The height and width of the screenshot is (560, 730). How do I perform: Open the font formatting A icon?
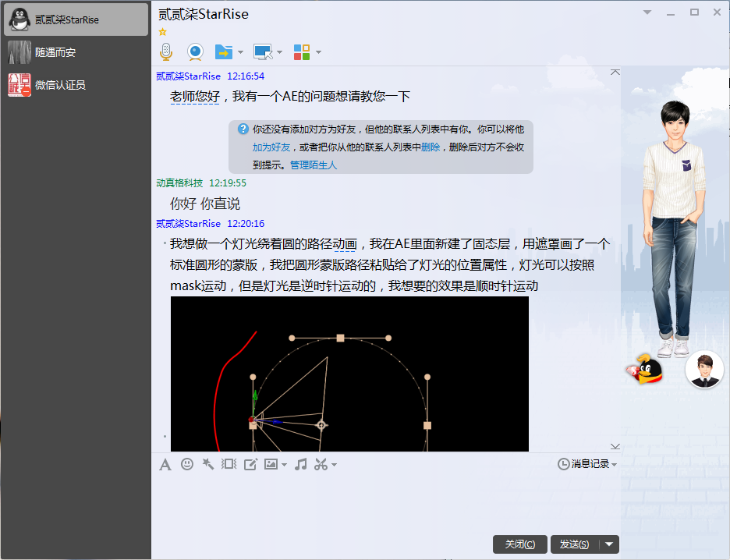165,464
